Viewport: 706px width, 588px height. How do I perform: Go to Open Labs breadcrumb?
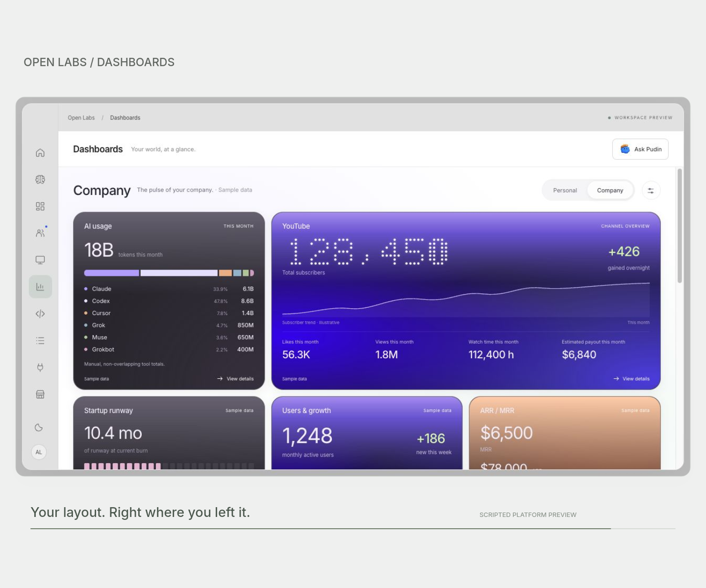81,118
